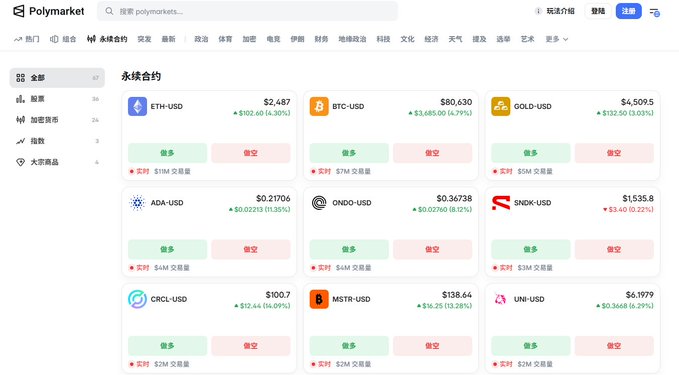679x375 pixels.
Task: Click 做空 on the SNDK-USD card
Action: 614,249
